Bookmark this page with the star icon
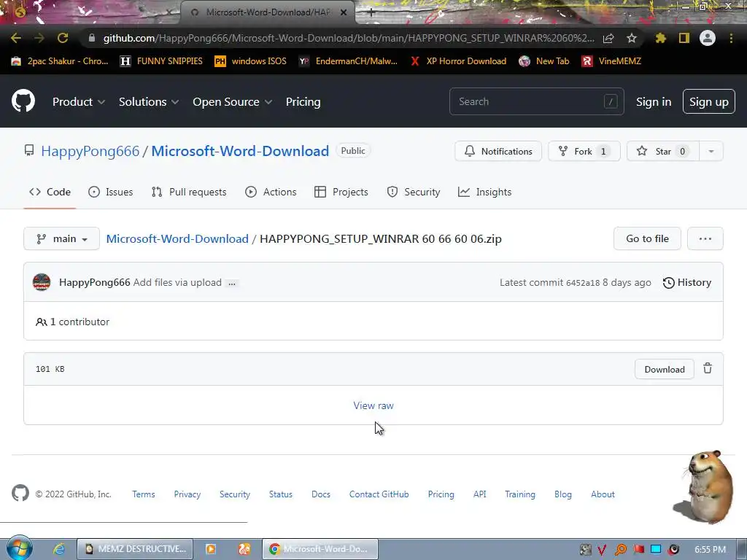Screen dimensions: 747x560 click(x=631, y=38)
